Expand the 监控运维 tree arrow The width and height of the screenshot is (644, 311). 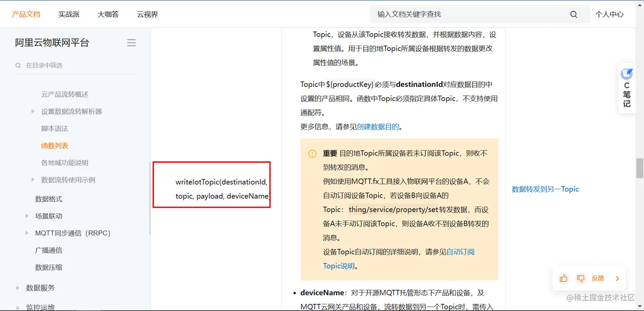18,307
